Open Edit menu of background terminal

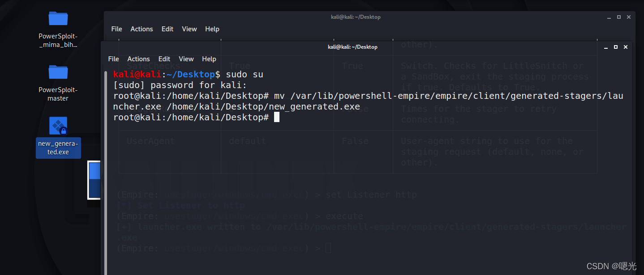coord(167,29)
